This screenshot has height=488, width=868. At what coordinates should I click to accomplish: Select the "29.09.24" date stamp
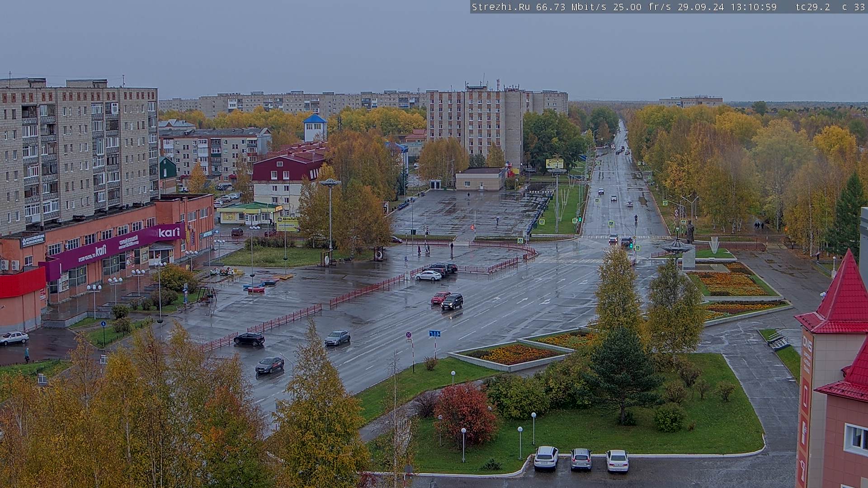click(x=700, y=7)
